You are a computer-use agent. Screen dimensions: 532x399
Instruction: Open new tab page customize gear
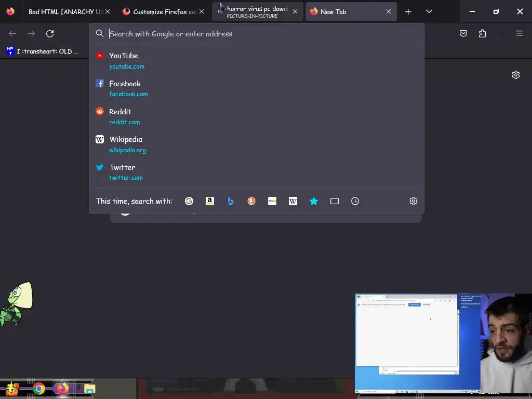click(x=516, y=75)
